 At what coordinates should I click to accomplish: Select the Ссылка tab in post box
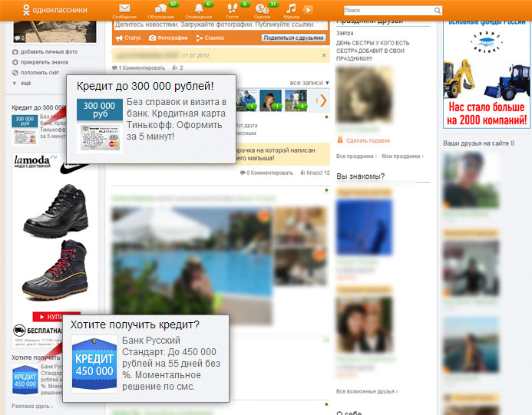210,38
